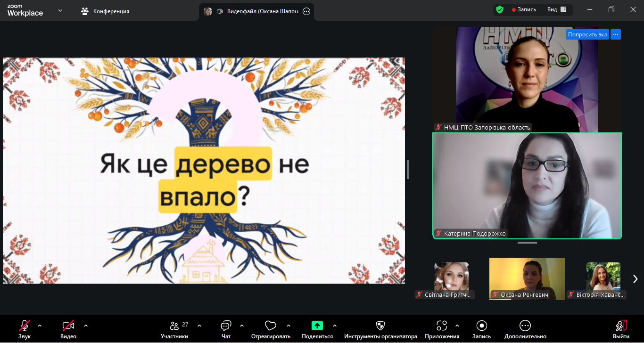644x343 pixels.
Task: Click the green Поделиться share screen icon
Action: click(317, 326)
